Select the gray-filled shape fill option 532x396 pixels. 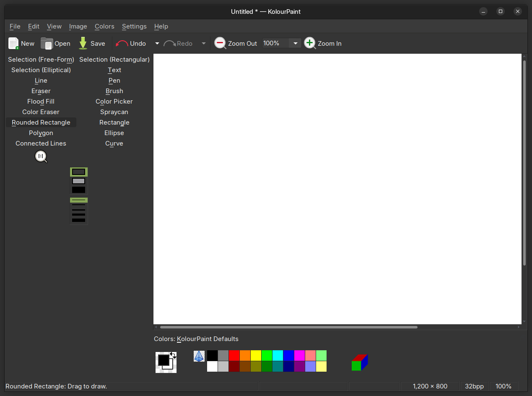coord(78,181)
